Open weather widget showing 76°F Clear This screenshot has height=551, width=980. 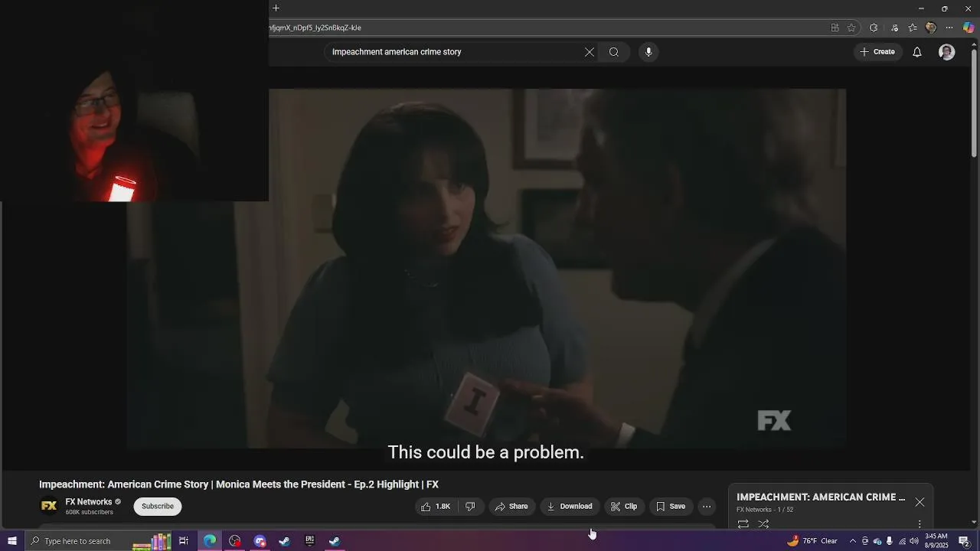pyautogui.click(x=812, y=541)
